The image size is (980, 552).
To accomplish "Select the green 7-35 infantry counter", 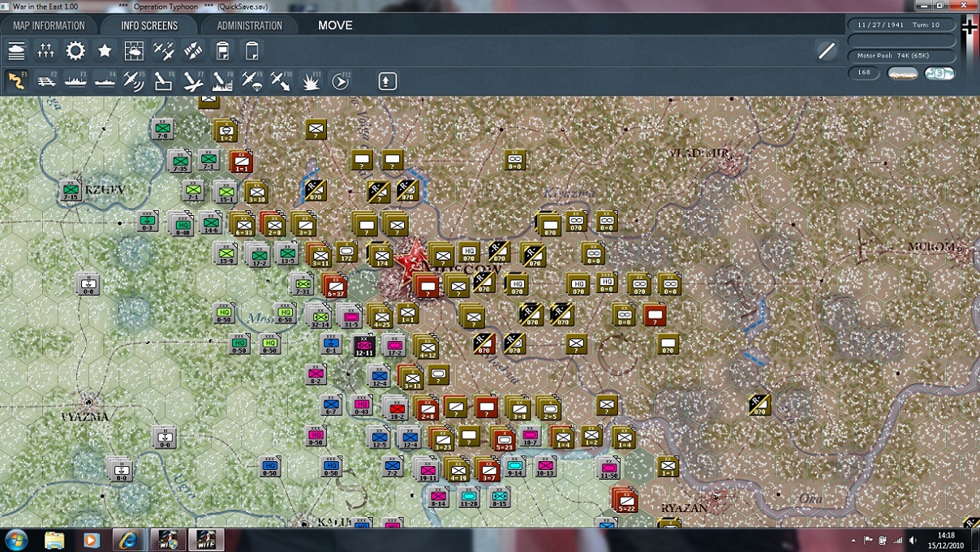I will [179, 161].
